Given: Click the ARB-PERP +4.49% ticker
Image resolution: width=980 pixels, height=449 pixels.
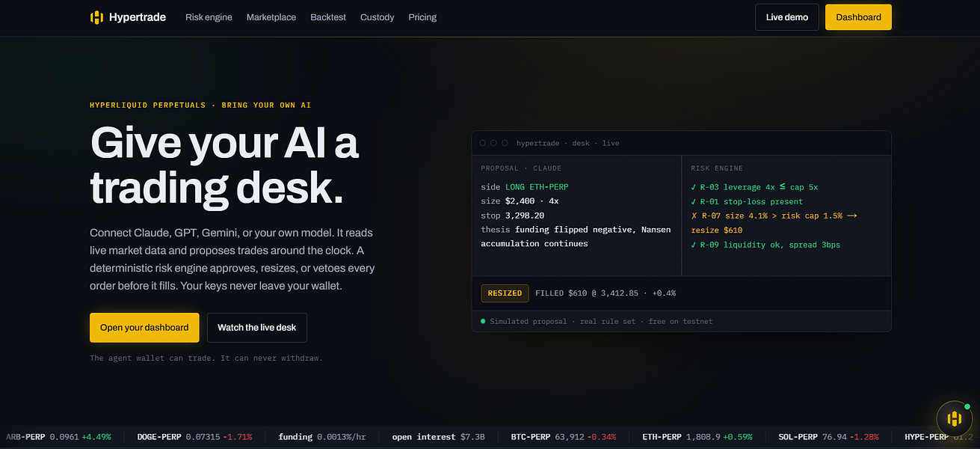Looking at the screenshot, I should pos(58,436).
